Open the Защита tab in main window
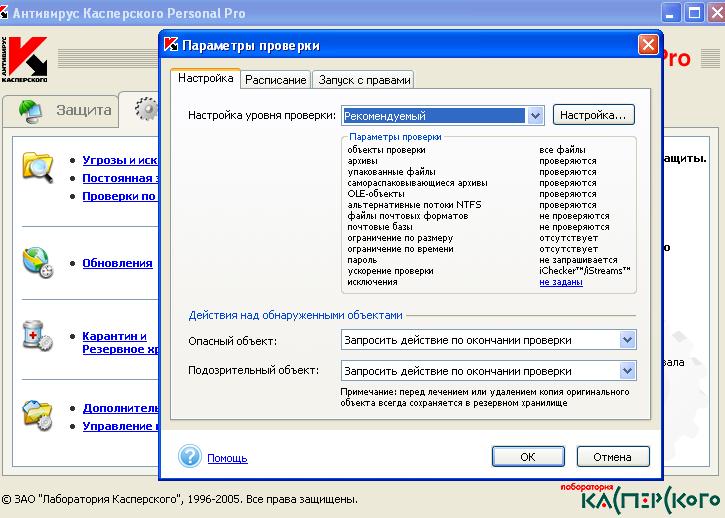Screen dimensions: 725x518 pyautogui.click(x=60, y=111)
